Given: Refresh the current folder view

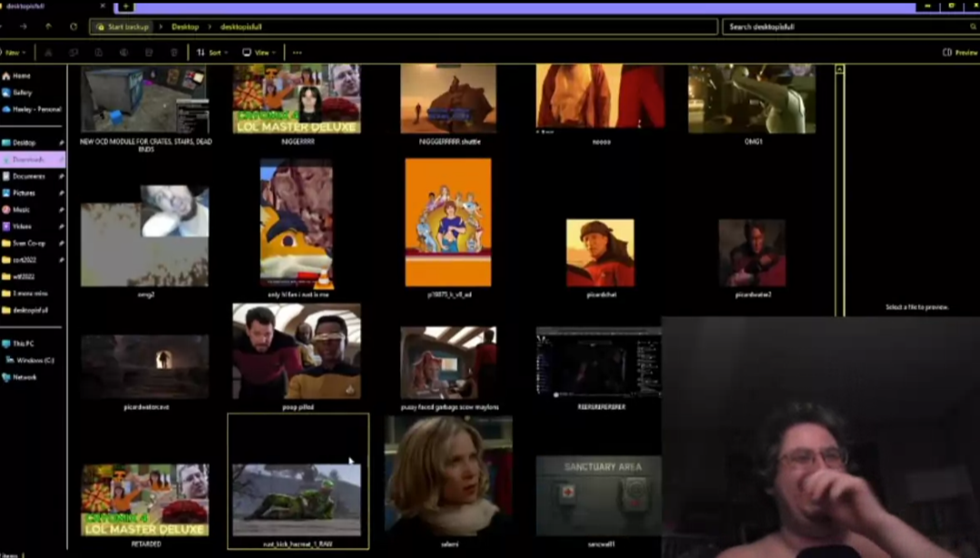Looking at the screenshot, I should [x=73, y=27].
